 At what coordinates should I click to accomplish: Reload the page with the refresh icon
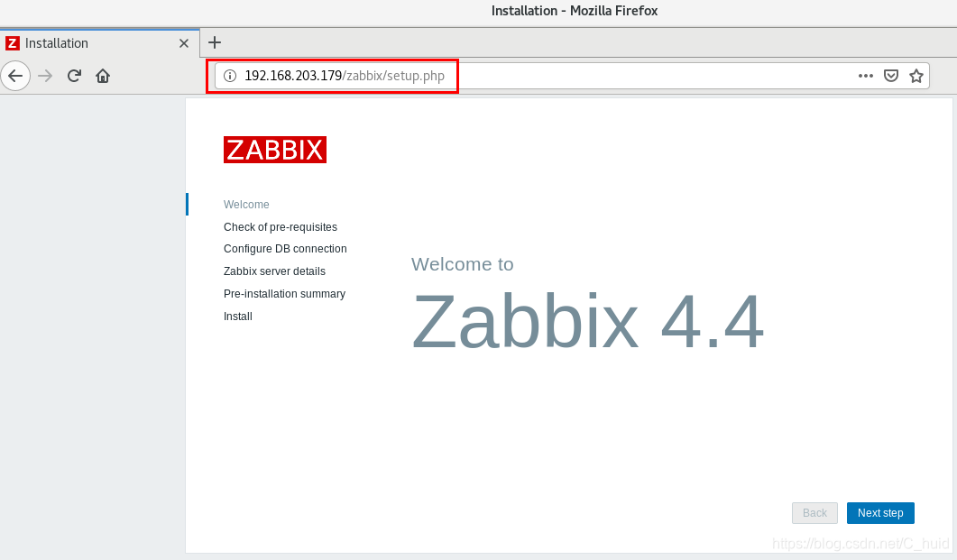pyautogui.click(x=74, y=76)
